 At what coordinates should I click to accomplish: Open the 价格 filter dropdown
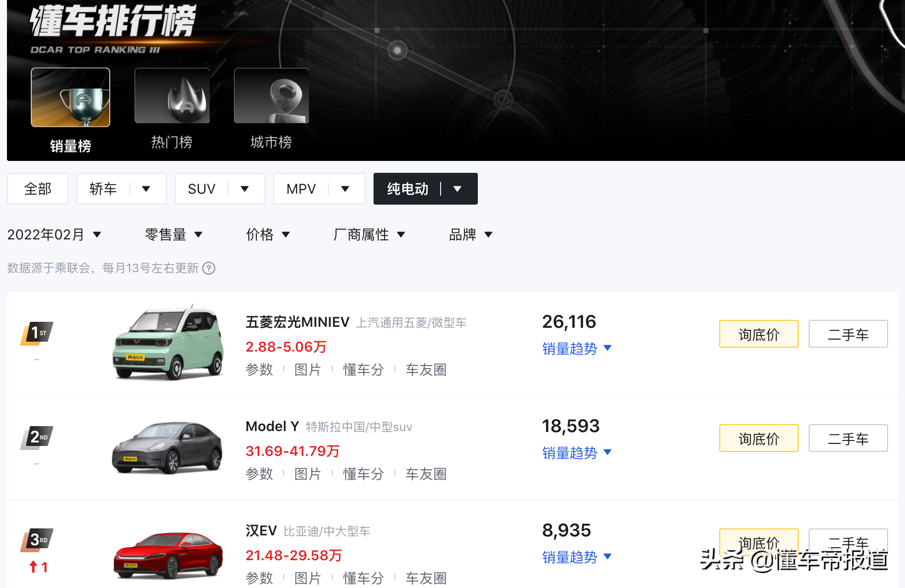[x=268, y=234]
